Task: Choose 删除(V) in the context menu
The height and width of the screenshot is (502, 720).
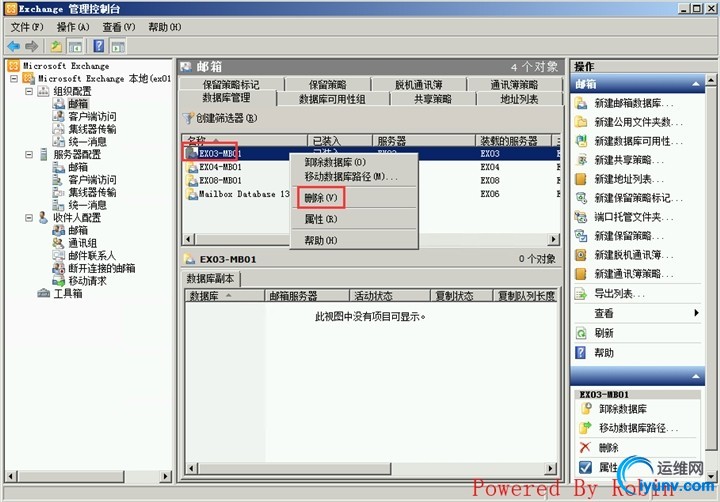Action: pyautogui.click(x=321, y=198)
